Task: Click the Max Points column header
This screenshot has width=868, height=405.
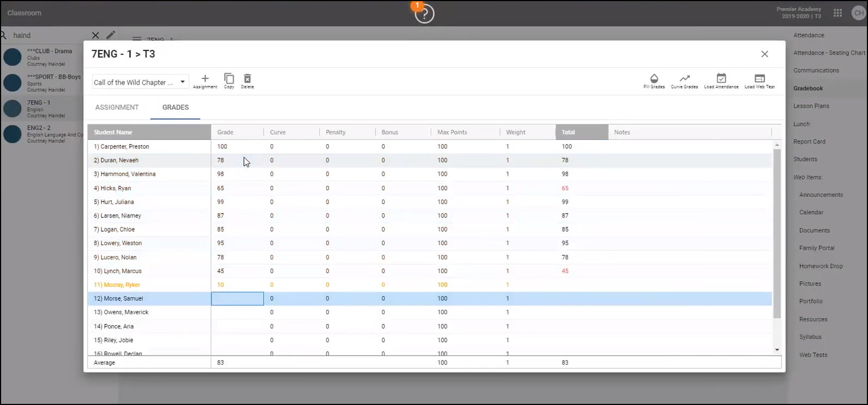Action: pyautogui.click(x=466, y=132)
